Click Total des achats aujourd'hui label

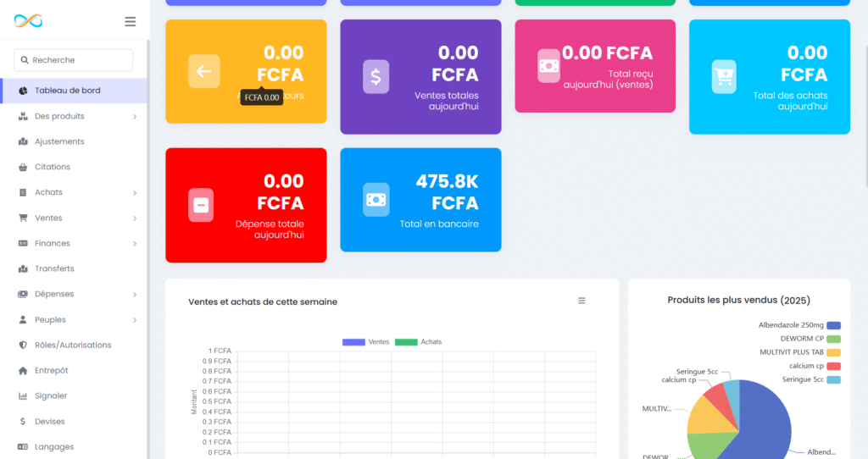coord(791,101)
